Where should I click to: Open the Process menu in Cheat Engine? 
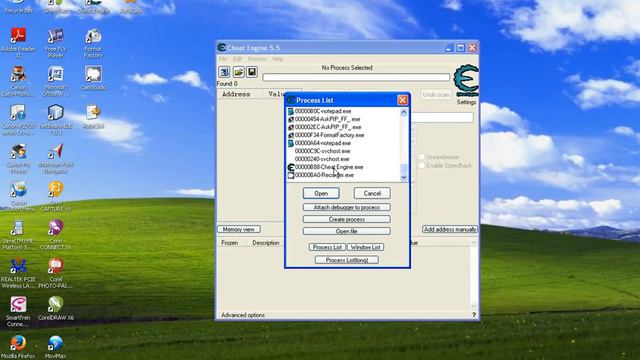tap(257, 59)
